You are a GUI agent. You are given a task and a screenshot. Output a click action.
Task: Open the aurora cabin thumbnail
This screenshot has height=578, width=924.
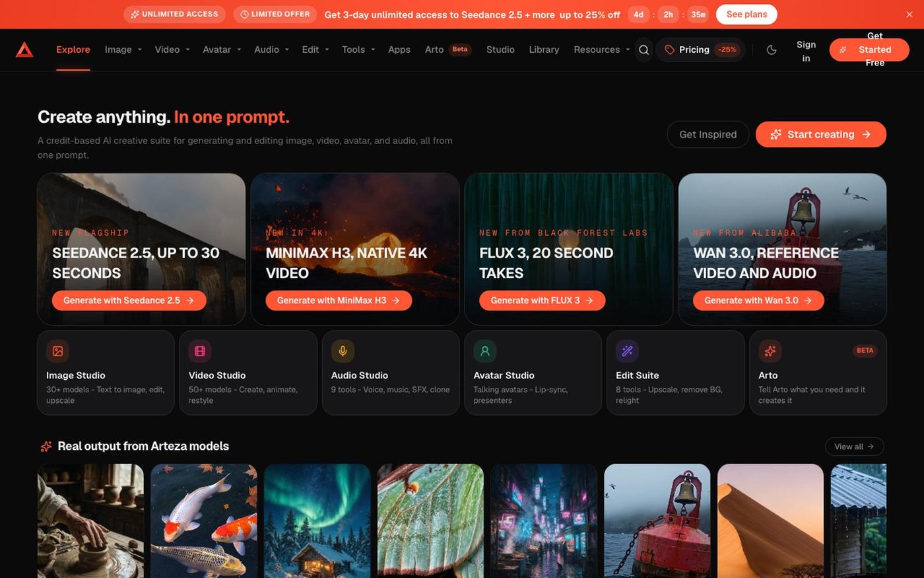[x=317, y=521]
